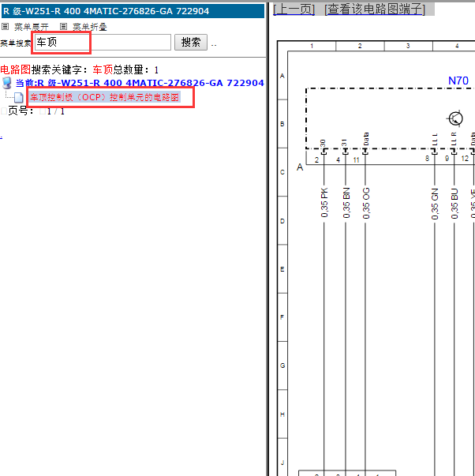Image resolution: width=475 pixels, height=476 pixels.
Task: Expand menu via 菜单展开 label
Action: pos(32,27)
